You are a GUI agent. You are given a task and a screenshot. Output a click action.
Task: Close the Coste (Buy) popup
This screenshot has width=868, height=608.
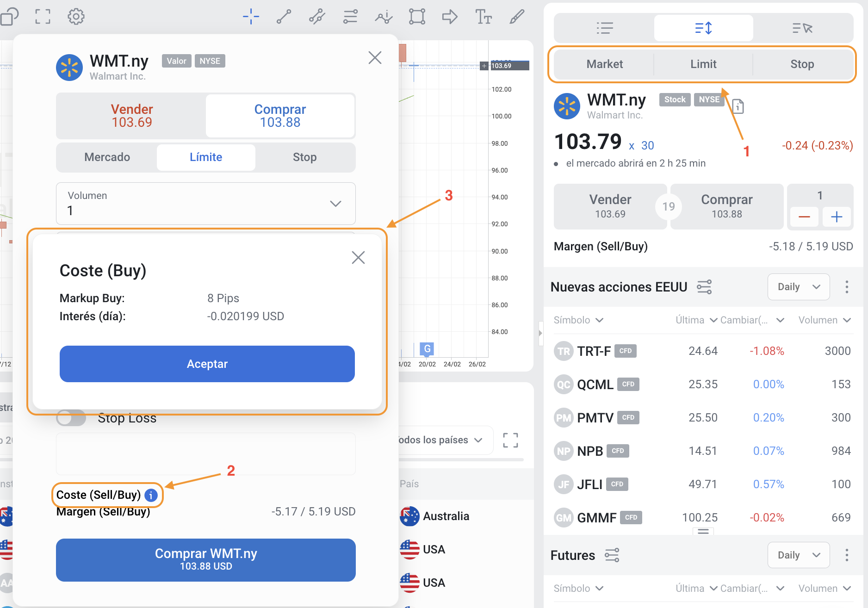pos(358,257)
